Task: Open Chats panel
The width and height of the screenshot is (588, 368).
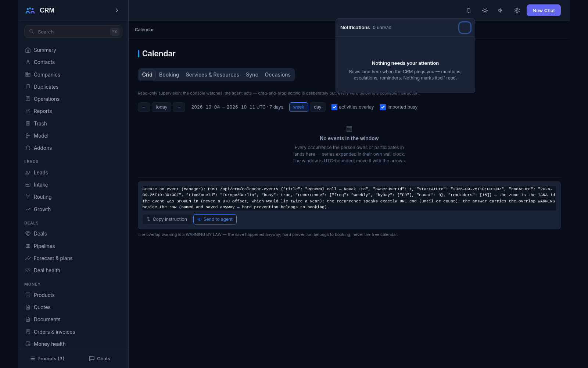Action: pyautogui.click(x=100, y=358)
